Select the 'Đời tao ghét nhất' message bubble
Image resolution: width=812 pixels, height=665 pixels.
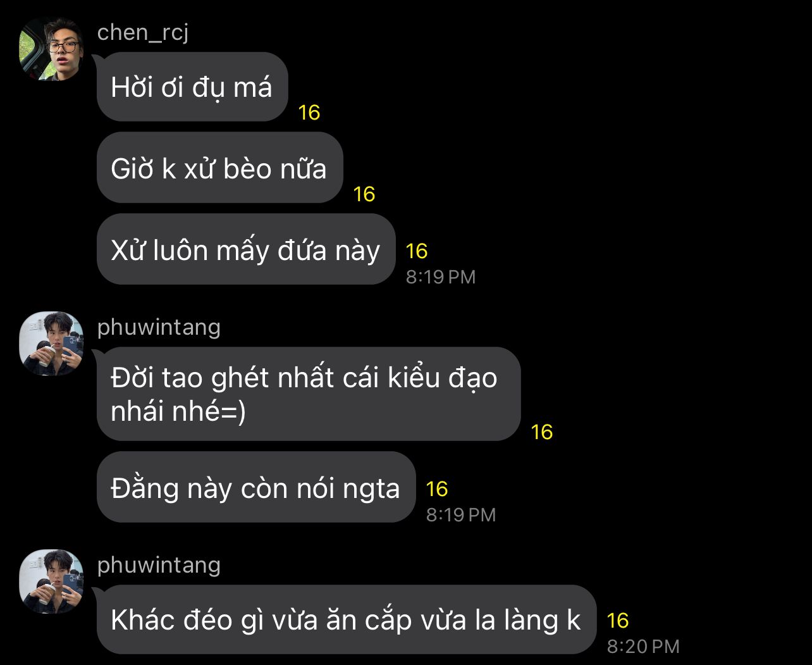[309, 394]
